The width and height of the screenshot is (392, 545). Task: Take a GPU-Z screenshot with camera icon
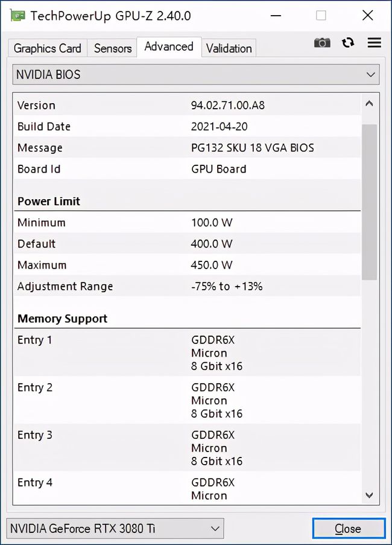tap(322, 43)
